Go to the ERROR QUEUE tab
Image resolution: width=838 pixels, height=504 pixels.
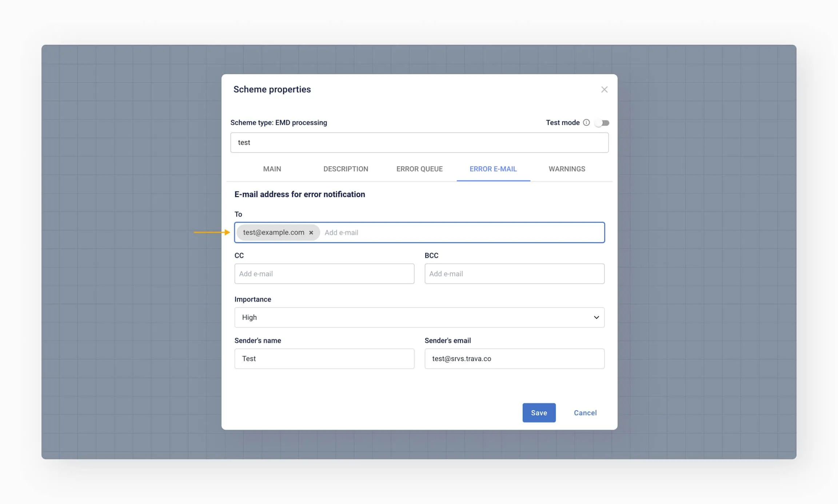coord(419,169)
